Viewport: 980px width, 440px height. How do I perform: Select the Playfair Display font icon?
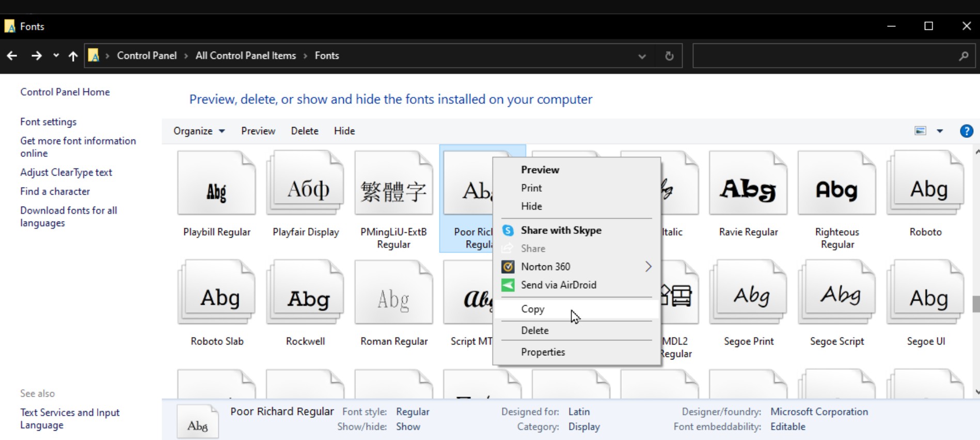pos(305,183)
